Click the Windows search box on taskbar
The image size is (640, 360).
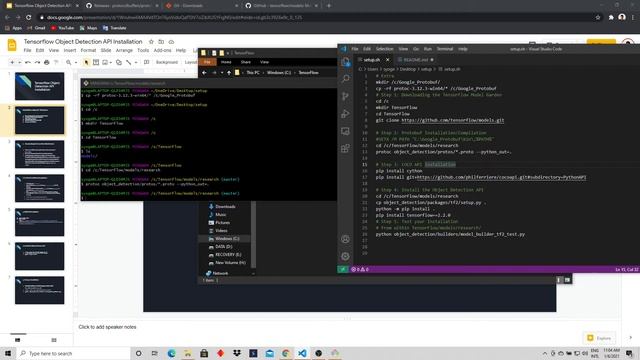(x=73, y=353)
